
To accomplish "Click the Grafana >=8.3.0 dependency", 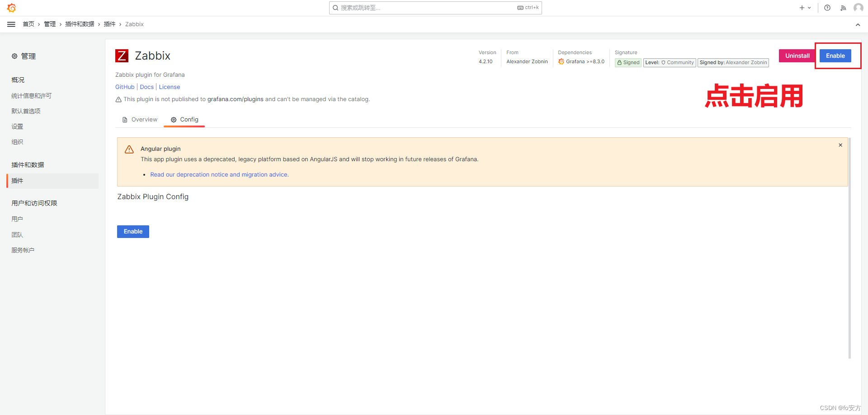I will coord(581,62).
